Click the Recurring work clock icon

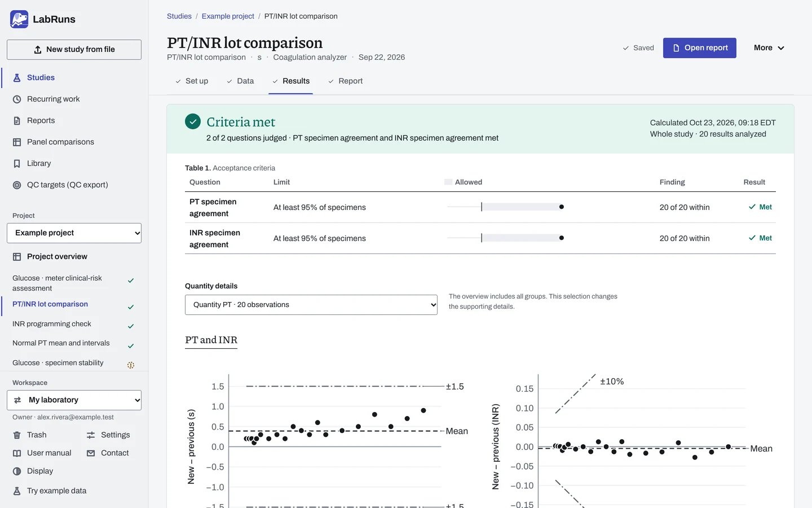(17, 99)
